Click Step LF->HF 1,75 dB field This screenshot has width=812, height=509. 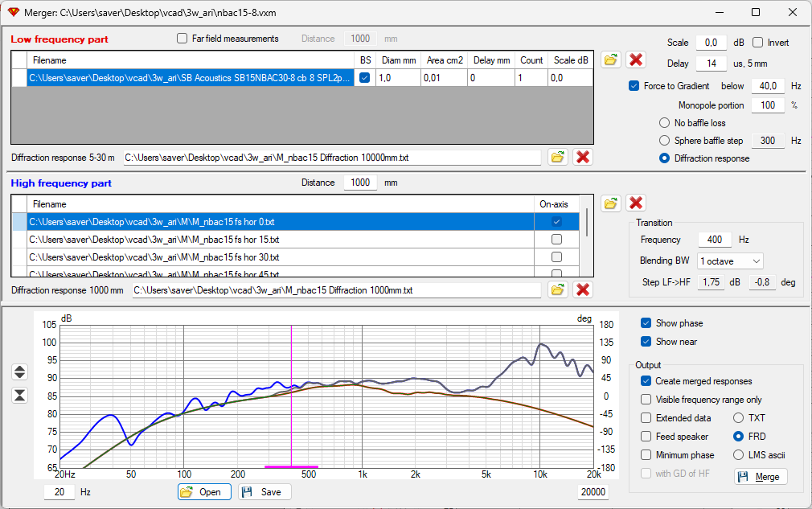[711, 282]
